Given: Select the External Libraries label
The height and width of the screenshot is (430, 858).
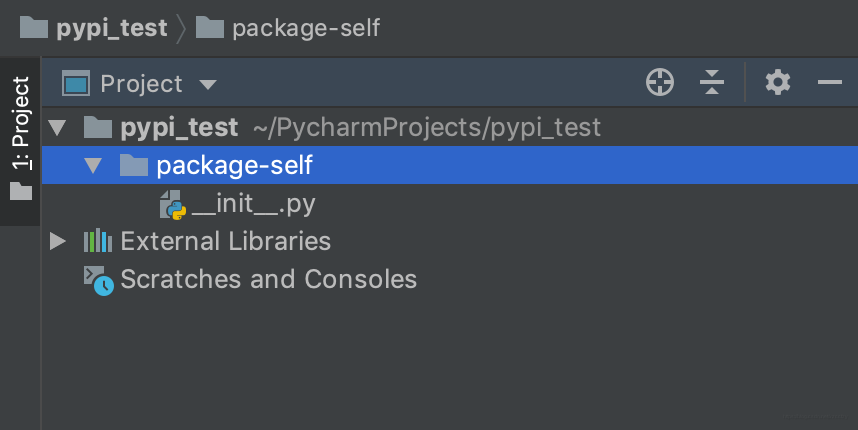Looking at the screenshot, I should [x=225, y=241].
